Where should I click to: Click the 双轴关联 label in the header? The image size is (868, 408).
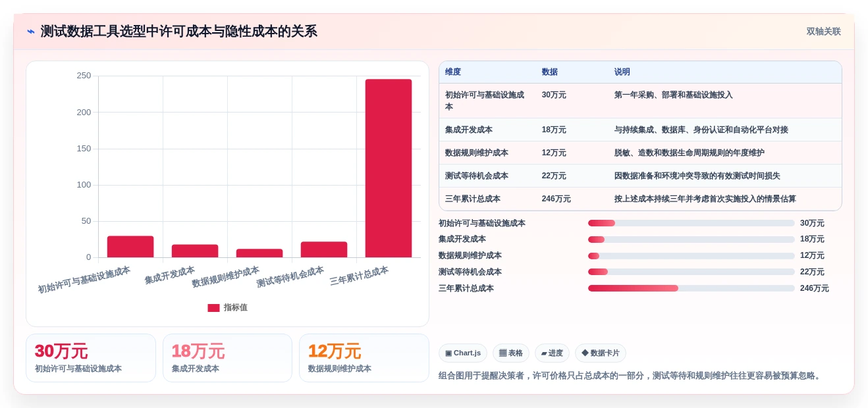(823, 31)
